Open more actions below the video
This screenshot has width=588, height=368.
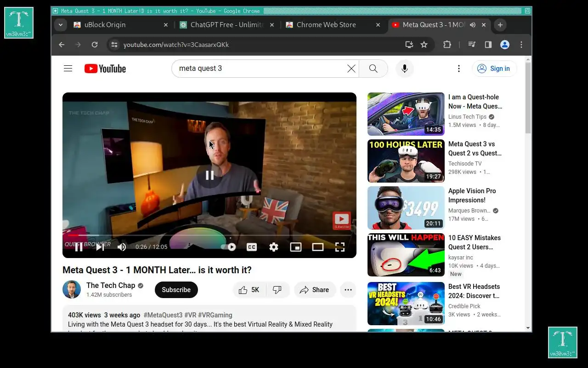348,290
